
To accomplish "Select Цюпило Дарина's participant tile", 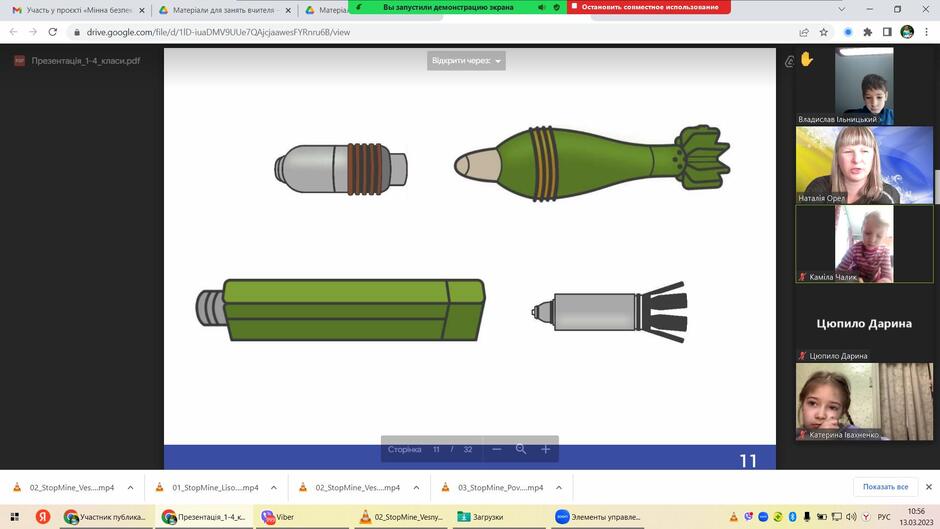I will [x=864, y=323].
